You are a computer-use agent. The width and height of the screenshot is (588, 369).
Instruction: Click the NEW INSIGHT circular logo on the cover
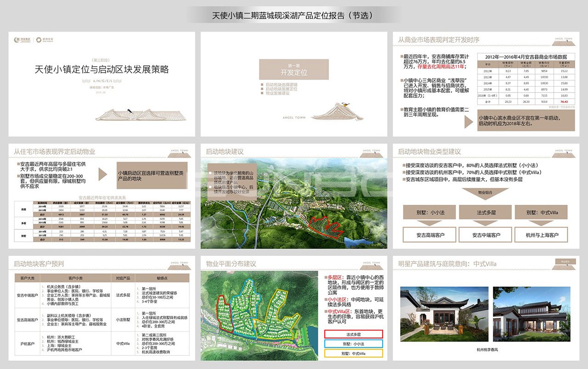click(39, 40)
